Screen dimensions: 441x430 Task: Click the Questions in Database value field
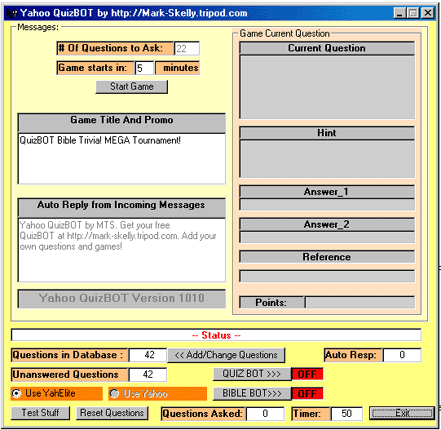(148, 355)
